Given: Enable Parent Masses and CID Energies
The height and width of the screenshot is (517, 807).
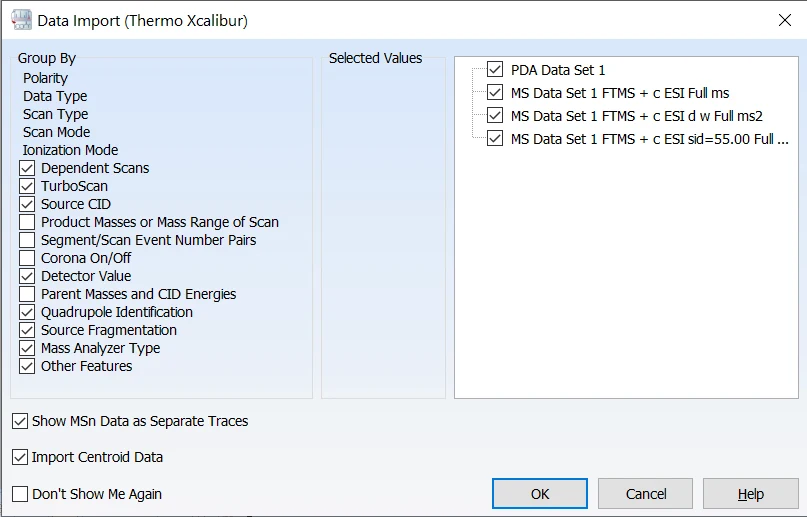Looking at the screenshot, I should 27,294.
